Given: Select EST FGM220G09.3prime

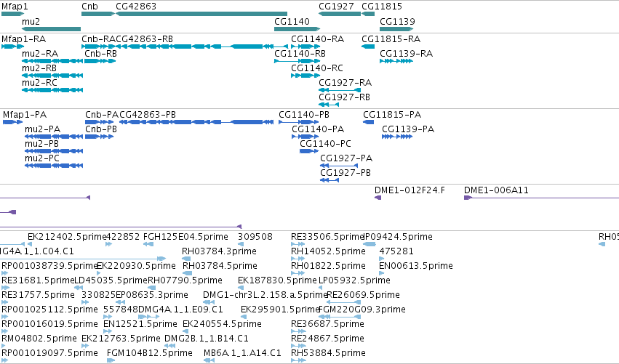Looking at the screenshot, I should coord(340,317).
